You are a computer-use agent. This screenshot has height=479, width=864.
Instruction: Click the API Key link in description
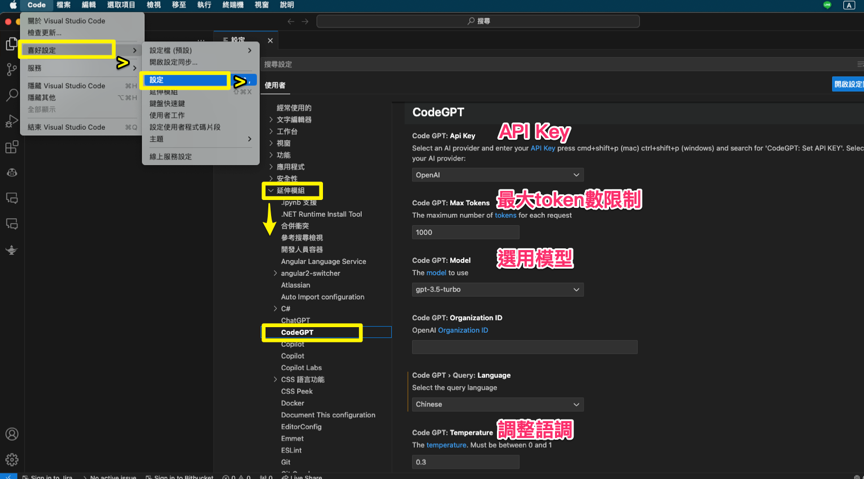(543, 148)
